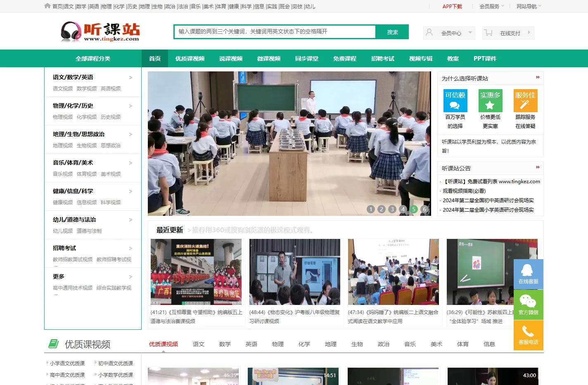Click the 免费试看列表 announcement link
Screen dimensions: 588x385
point(491,182)
